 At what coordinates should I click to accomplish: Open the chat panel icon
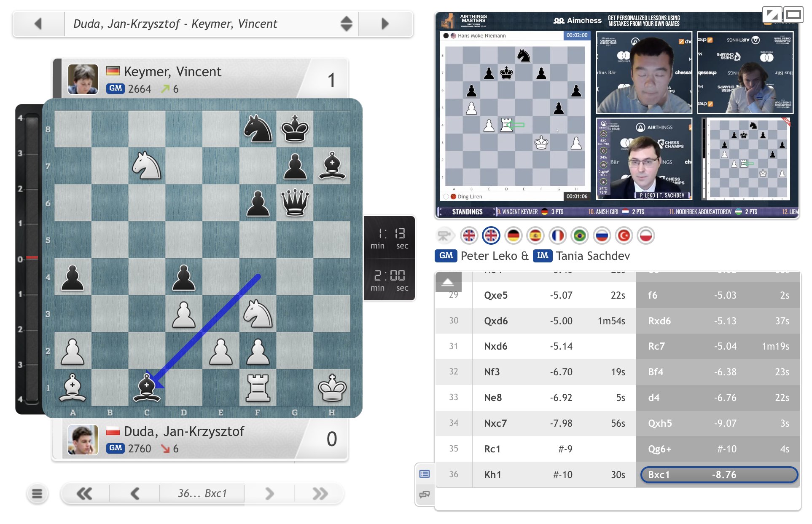[x=425, y=494]
